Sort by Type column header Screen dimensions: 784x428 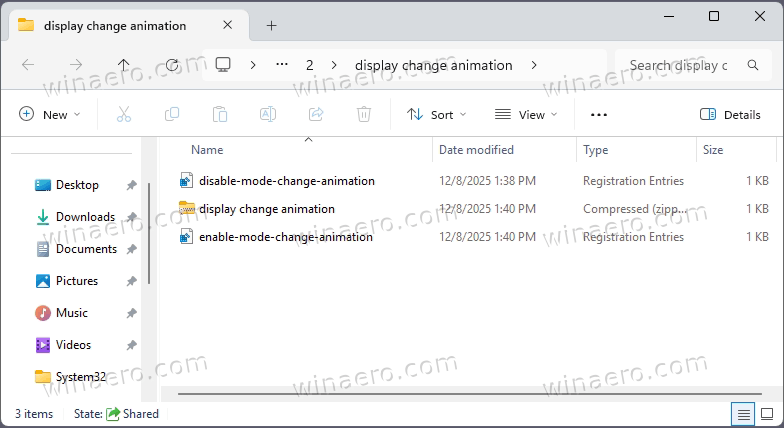click(596, 150)
